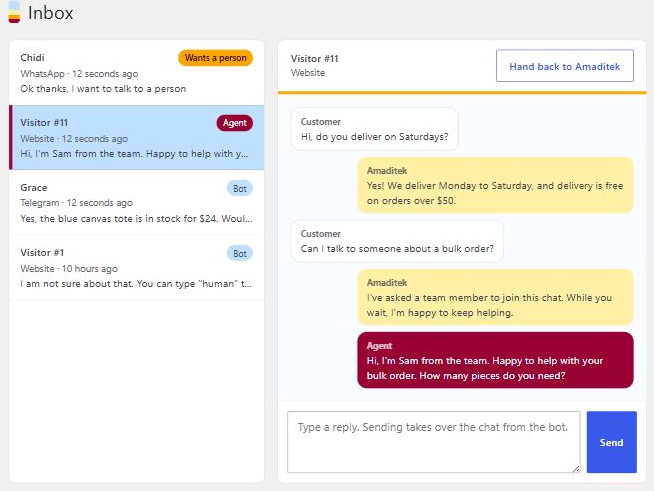Click the Amaditek message about asking a team member
This screenshot has height=491, width=654.
(x=496, y=297)
